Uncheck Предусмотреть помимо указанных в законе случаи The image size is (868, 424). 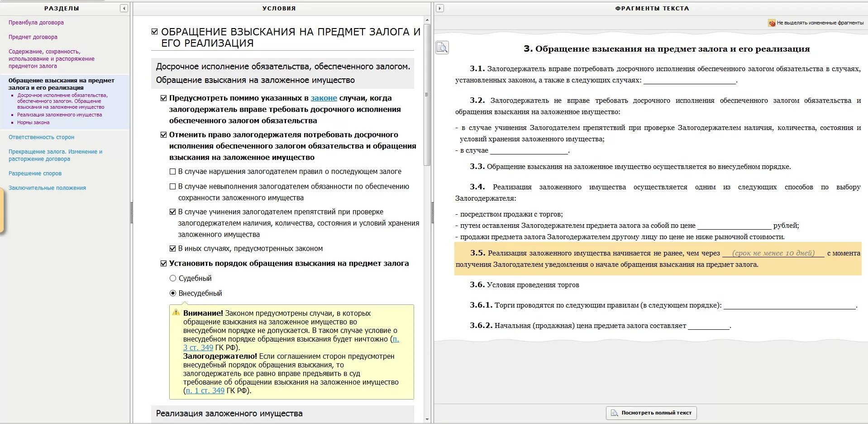163,98
